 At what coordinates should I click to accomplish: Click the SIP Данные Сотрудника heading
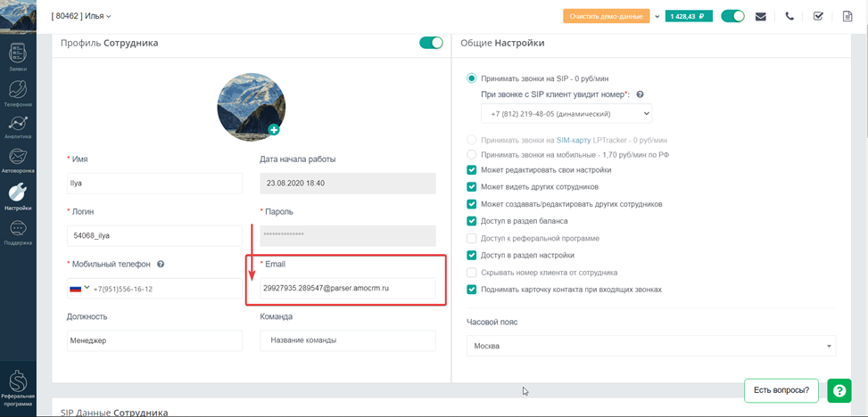pyautogui.click(x=113, y=413)
